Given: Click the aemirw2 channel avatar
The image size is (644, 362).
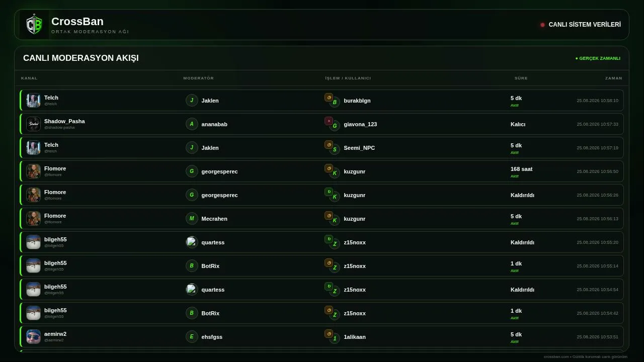Looking at the screenshot, I should pos(33,336).
